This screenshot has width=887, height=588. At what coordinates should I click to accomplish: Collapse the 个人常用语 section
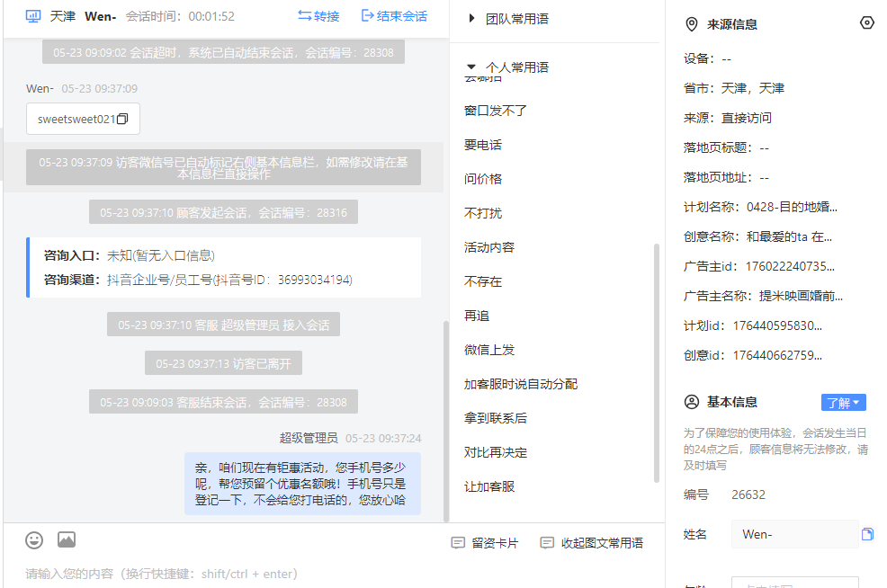[508, 67]
